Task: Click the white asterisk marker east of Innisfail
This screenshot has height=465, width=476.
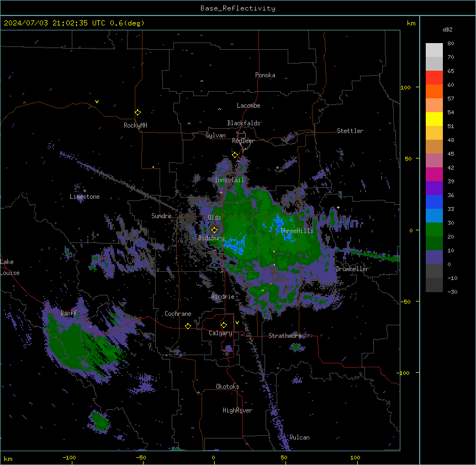Action: pyautogui.click(x=277, y=168)
